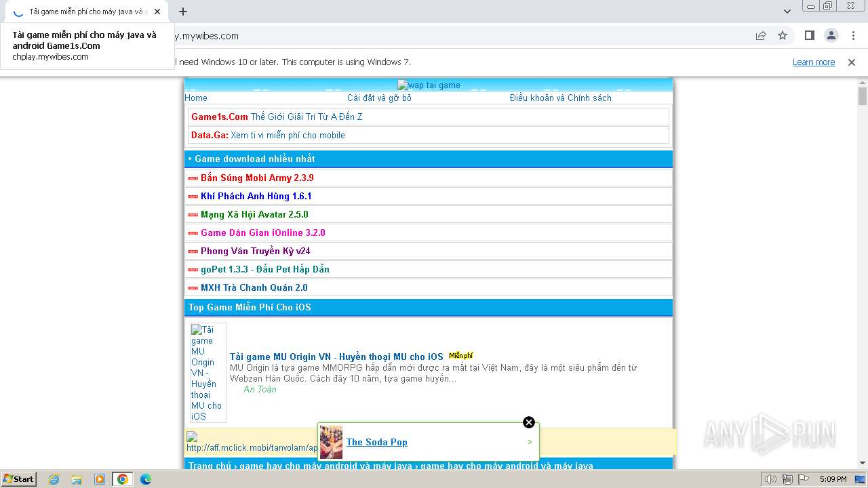Screen dimensions: 868x488
Task: Click the page vertical scrollbar thumb
Action: coord(863,96)
